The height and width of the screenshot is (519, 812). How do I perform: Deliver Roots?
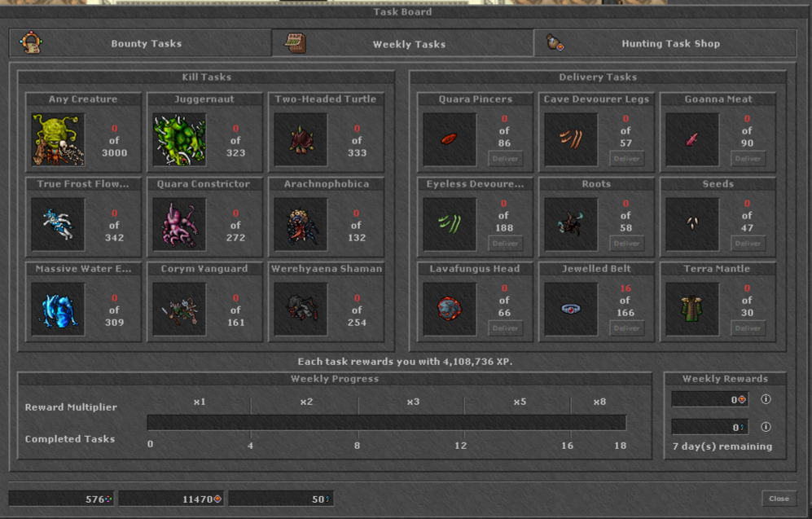point(626,244)
